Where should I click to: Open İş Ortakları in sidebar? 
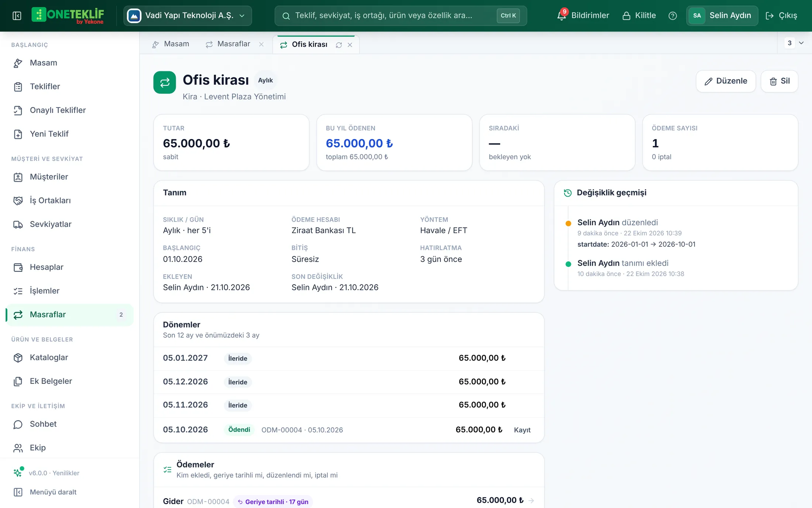(70, 200)
